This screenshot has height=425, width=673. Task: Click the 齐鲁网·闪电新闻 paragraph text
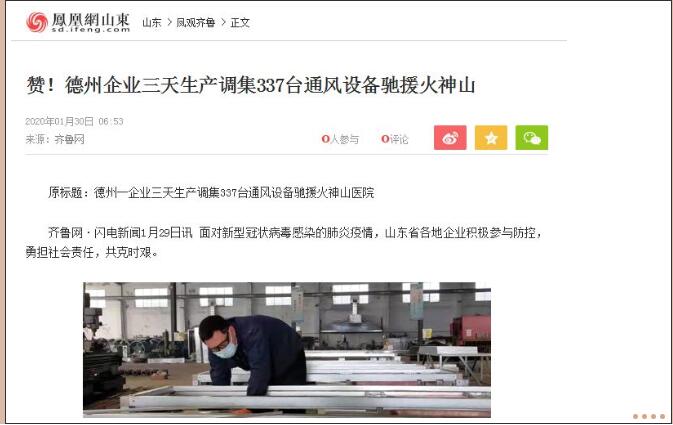(284, 243)
